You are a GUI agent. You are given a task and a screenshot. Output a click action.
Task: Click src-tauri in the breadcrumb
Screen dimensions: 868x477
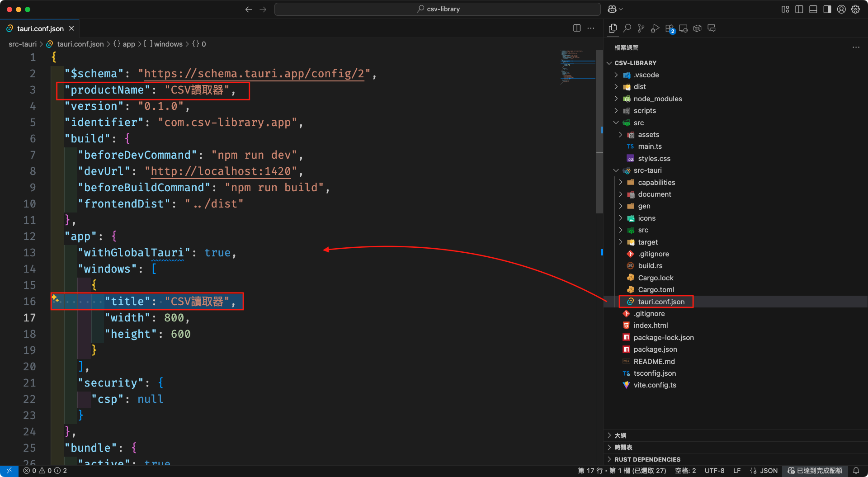(x=23, y=44)
